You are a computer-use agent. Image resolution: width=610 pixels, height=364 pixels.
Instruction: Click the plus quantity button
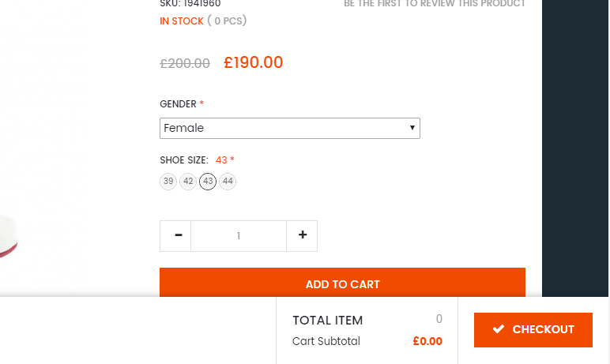point(302,236)
